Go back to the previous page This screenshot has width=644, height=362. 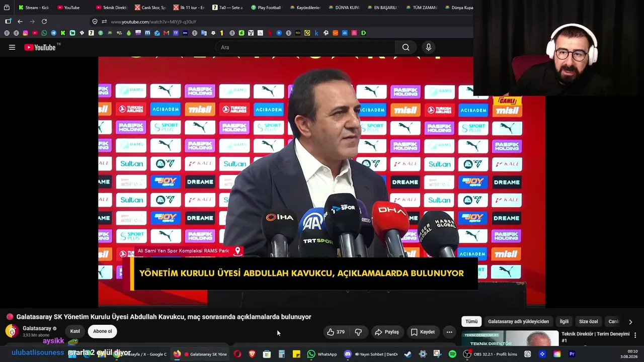coord(20,22)
